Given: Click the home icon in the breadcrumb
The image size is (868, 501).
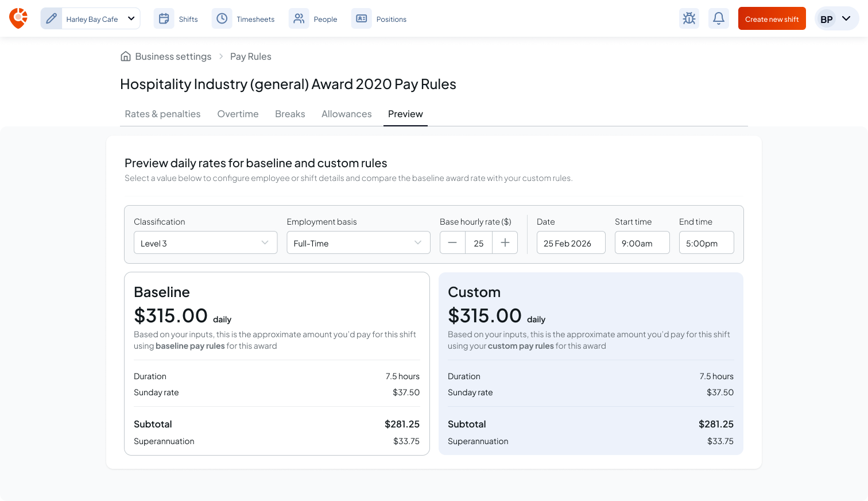Looking at the screenshot, I should pos(126,56).
